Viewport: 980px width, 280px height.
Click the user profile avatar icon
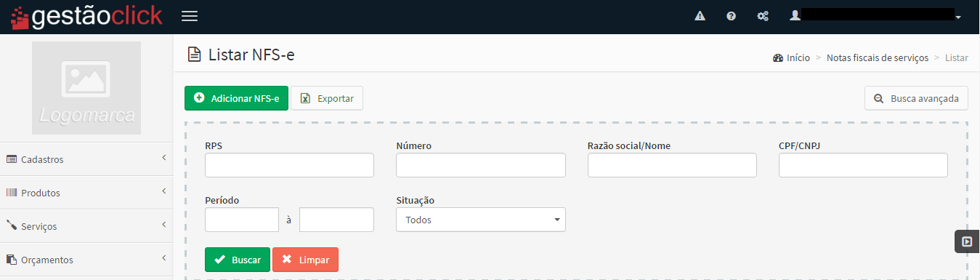pyautogui.click(x=795, y=15)
